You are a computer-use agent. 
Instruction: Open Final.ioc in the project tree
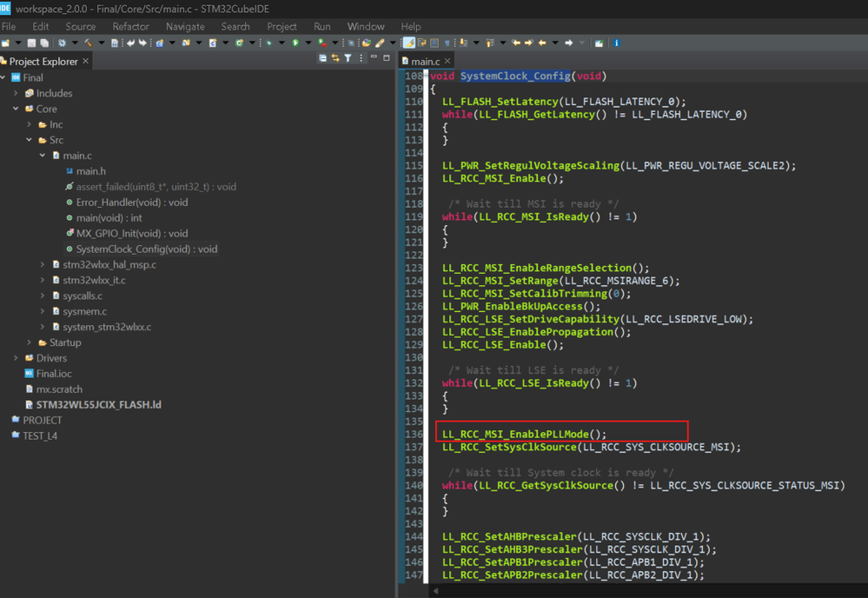tap(54, 374)
